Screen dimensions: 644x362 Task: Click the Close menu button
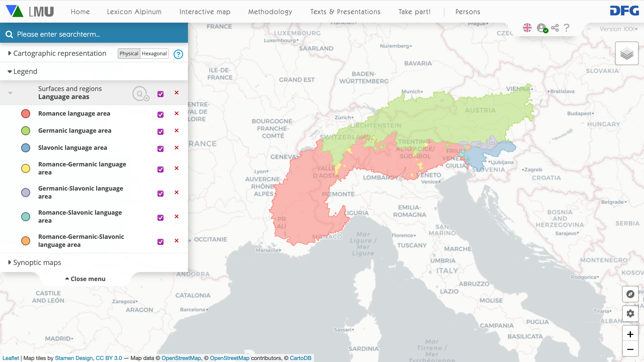tap(86, 279)
